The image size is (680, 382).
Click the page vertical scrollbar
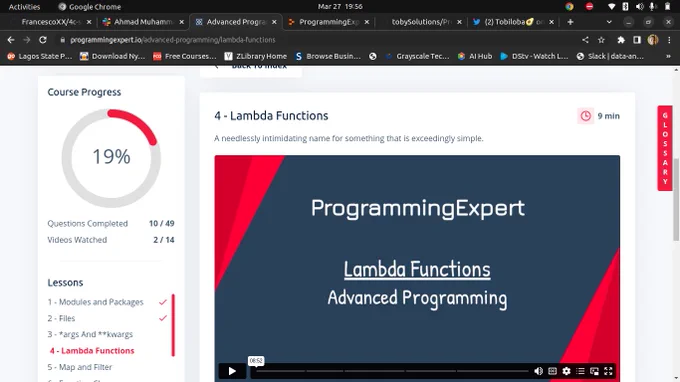(x=676, y=200)
